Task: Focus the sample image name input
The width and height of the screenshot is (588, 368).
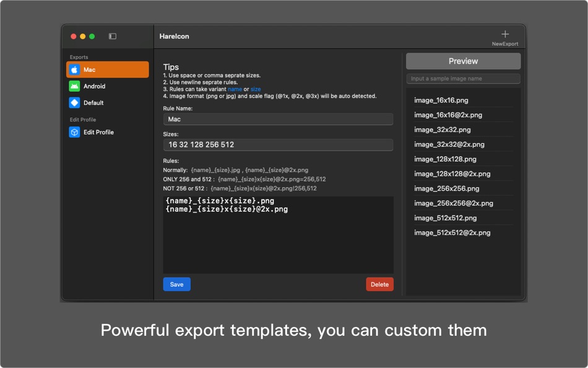Action: coord(463,79)
